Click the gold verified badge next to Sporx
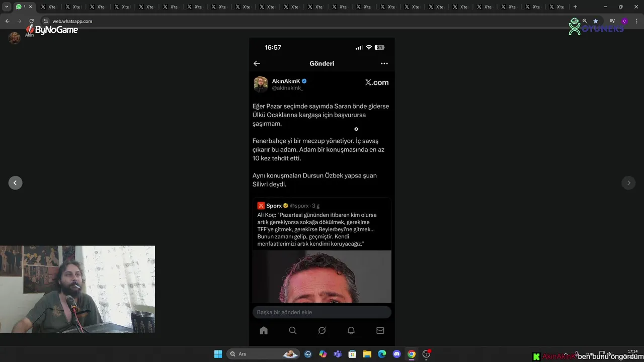This screenshot has height=362, width=644. click(x=286, y=206)
